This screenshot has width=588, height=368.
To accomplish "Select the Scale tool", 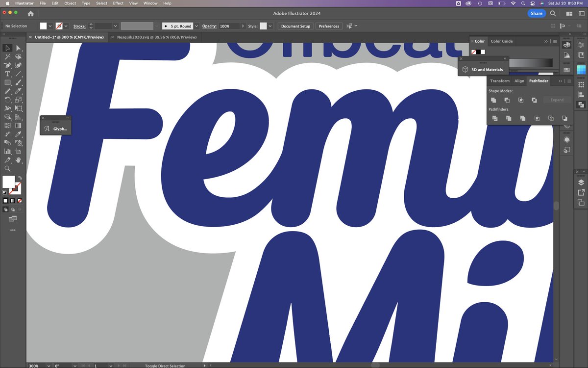I will click(18, 99).
